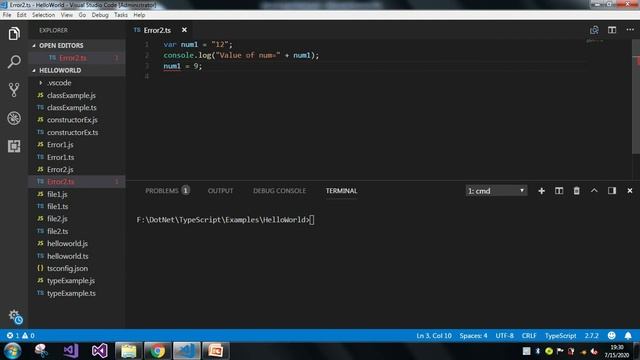This screenshot has height=360, width=640.
Task: Kill terminal with trash icon
Action: 576,191
